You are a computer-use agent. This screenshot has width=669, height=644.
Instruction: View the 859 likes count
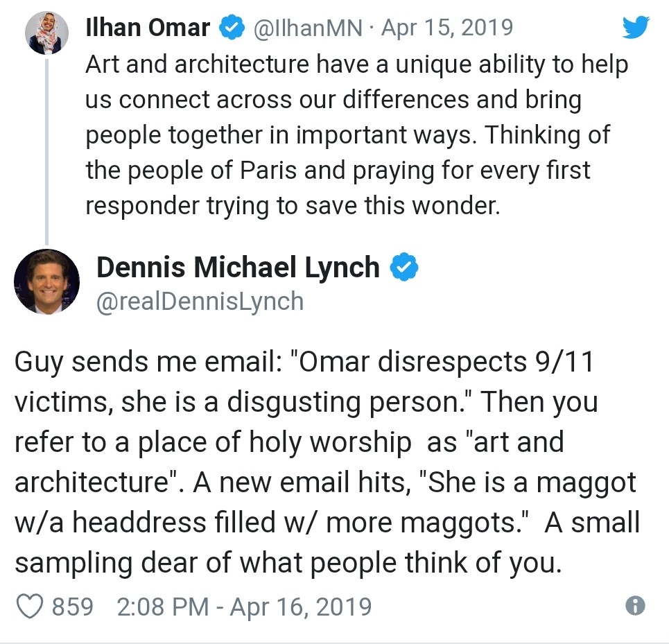73,607
